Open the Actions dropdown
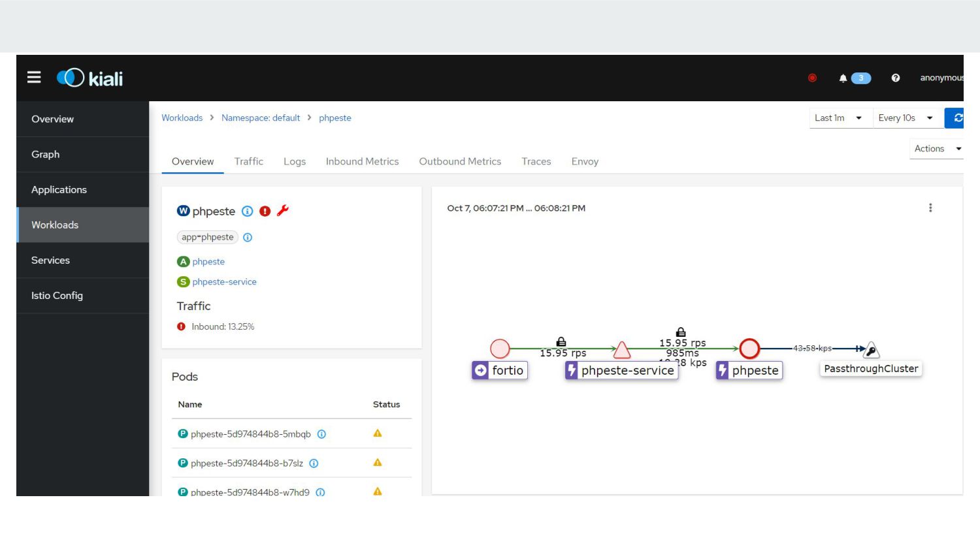Image resolution: width=980 pixels, height=551 pixels. click(936, 149)
